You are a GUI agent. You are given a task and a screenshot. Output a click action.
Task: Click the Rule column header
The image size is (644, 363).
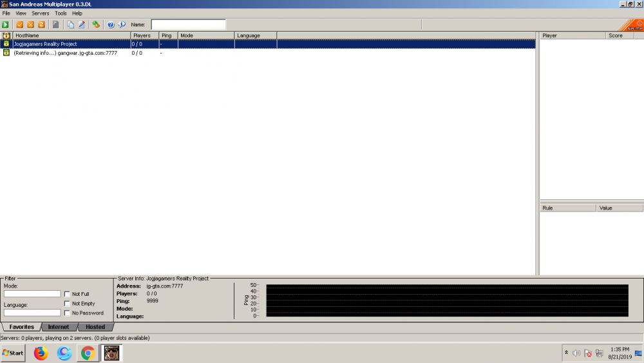coord(568,208)
